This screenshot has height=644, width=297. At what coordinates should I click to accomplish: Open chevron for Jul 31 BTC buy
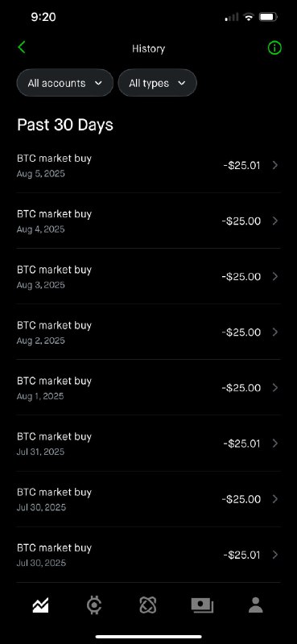[x=275, y=444]
